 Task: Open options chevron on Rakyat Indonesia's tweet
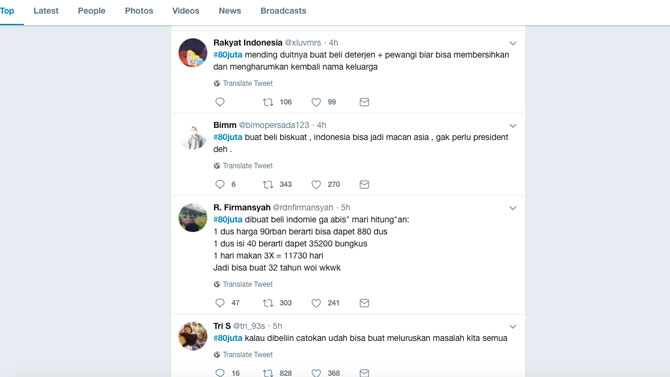(513, 43)
